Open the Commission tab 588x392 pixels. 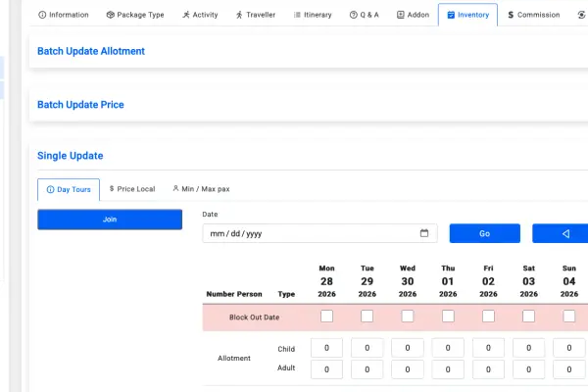[x=534, y=15]
